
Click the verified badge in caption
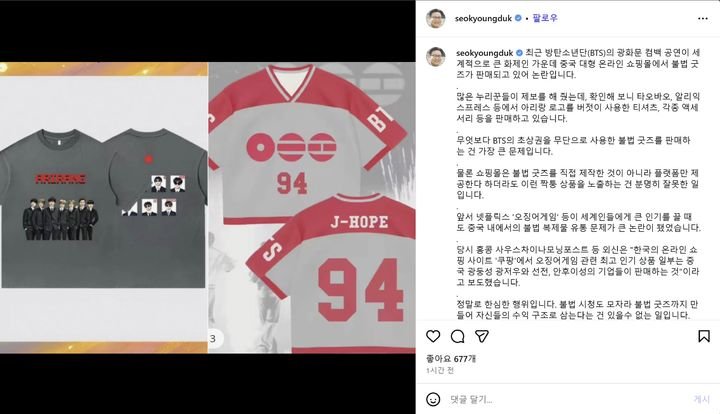click(519, 53)
